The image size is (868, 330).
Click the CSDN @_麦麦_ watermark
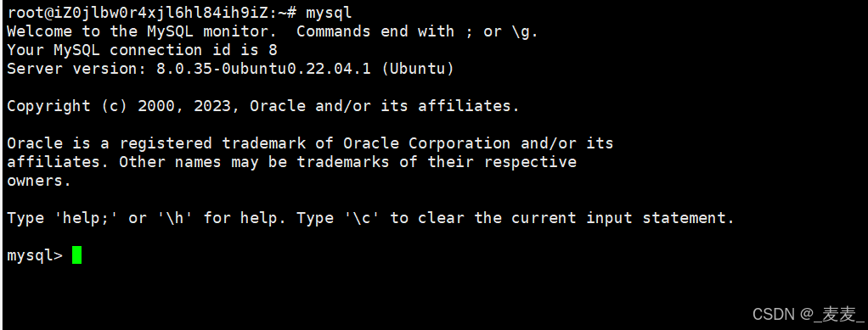tap(808, 314)
